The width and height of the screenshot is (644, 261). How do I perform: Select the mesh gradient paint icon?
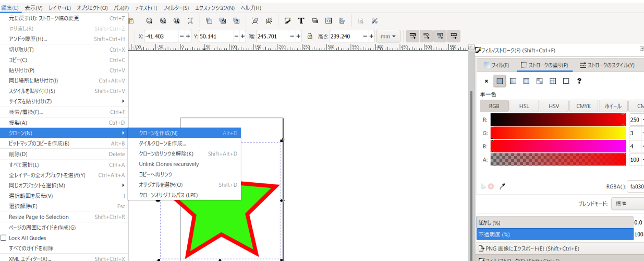pos(540,81)
